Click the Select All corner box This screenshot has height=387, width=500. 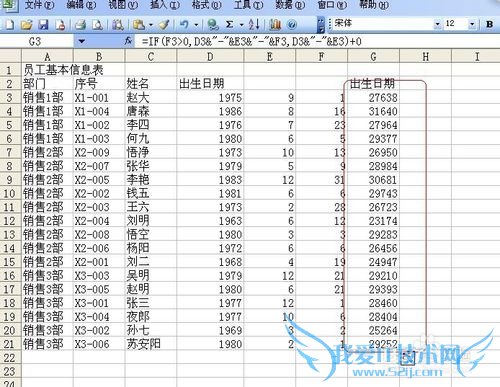point(10,56)
